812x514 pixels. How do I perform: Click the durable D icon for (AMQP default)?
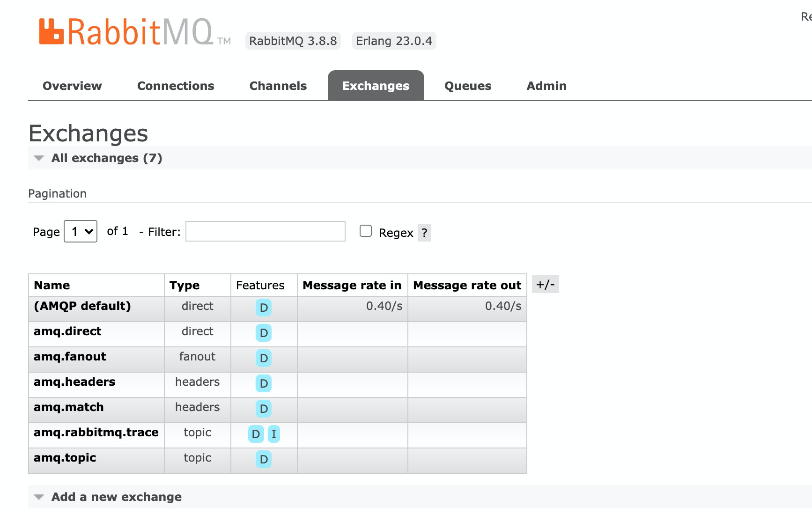click(263, 308)
